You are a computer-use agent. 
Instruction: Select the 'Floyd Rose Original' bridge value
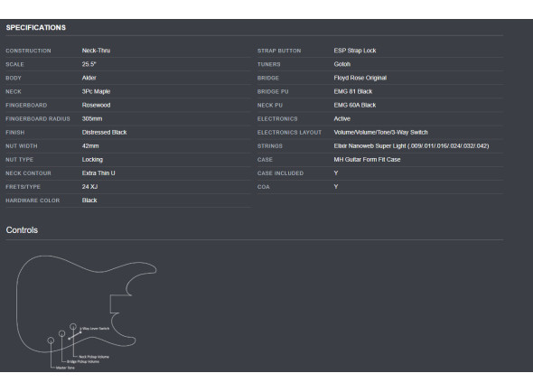pyautogui.click(x=360, y=78)
